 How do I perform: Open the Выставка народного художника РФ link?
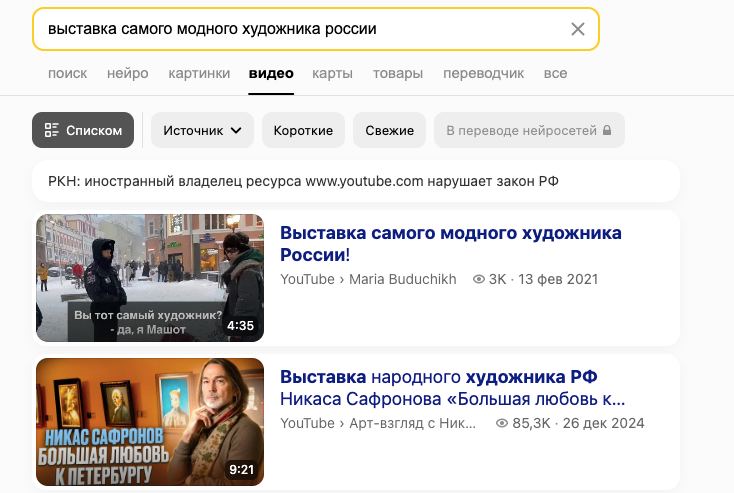(x=452, y=388)
